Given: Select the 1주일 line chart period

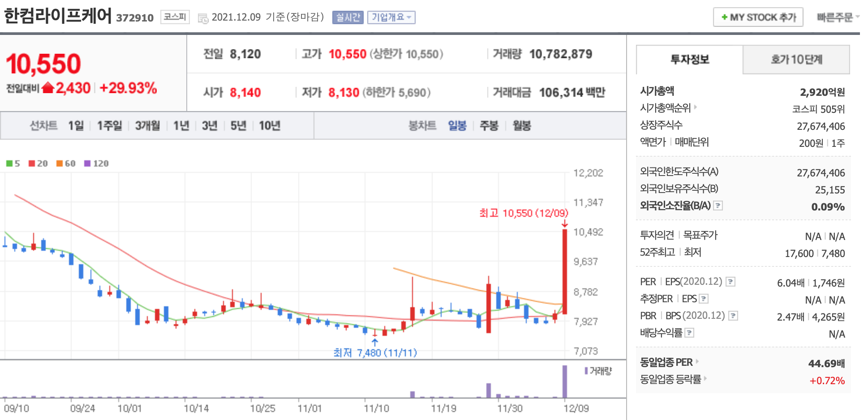Looking at the screenshot, I should pyautogui.click(x=110, y=126).
